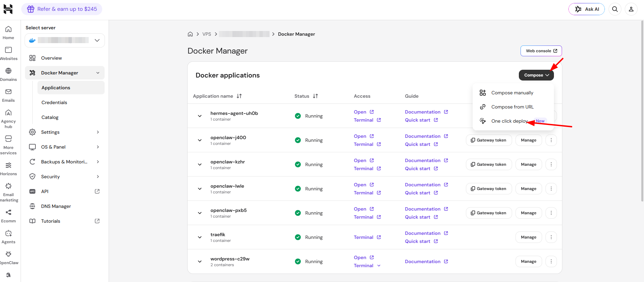This screenshot has width=644, height=282.
Task: Click Manage for openclaw-kzhr
Action: [x=529, y=164]
